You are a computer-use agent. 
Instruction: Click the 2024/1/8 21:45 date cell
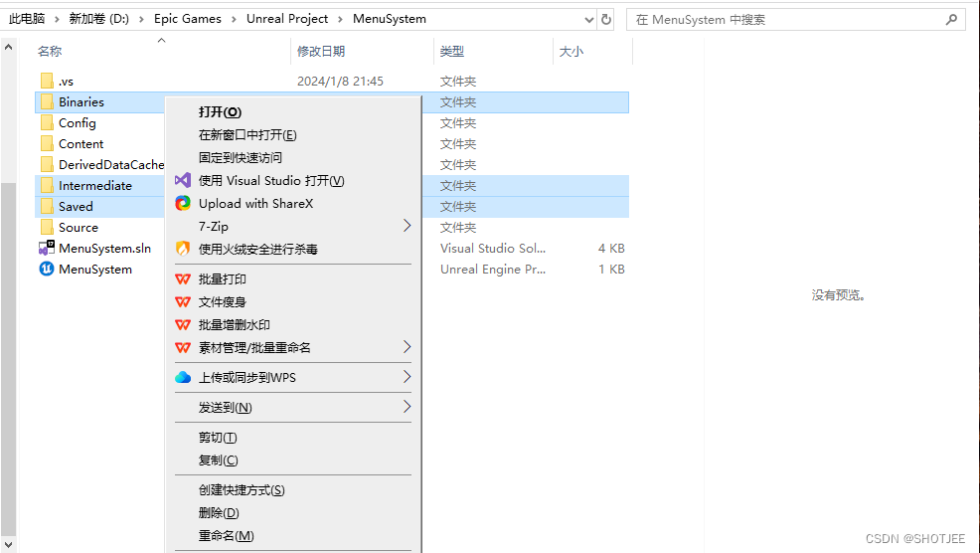pyautogui.click(x=340, y=82)
